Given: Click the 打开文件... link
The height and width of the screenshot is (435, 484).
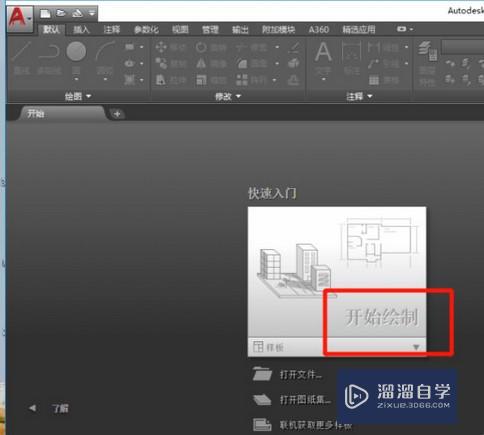Looking at the screenshot, I should coord(300,375).
